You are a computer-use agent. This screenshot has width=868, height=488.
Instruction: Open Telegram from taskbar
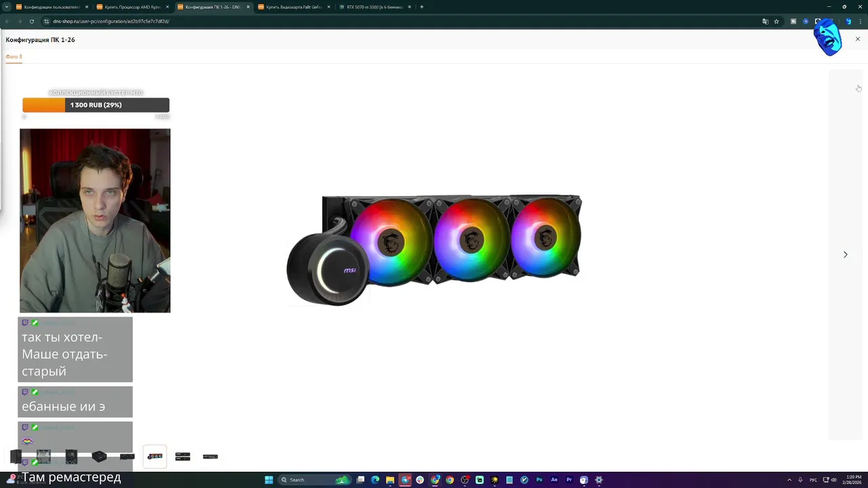(x=406, y=480)
